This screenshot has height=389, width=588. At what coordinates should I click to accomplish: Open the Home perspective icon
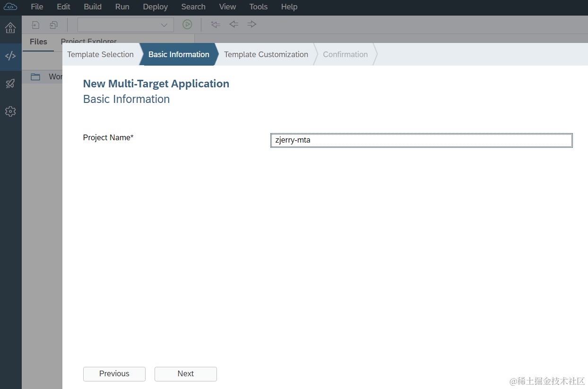pyautogui.click(x=10, y=28)
